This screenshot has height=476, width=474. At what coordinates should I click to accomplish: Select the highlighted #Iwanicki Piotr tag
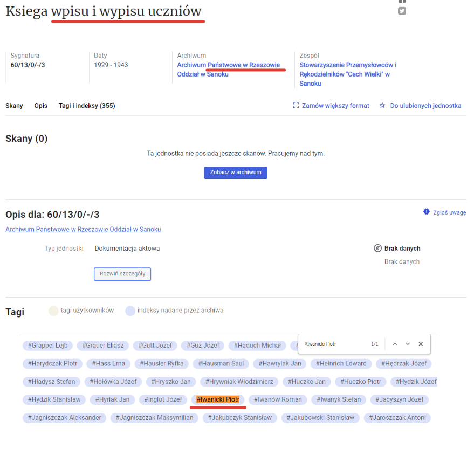pos(218,399)
